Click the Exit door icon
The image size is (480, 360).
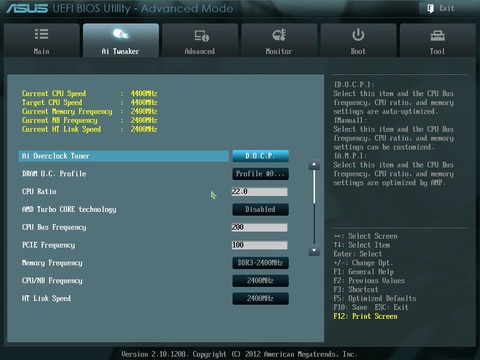coord(430,8)
